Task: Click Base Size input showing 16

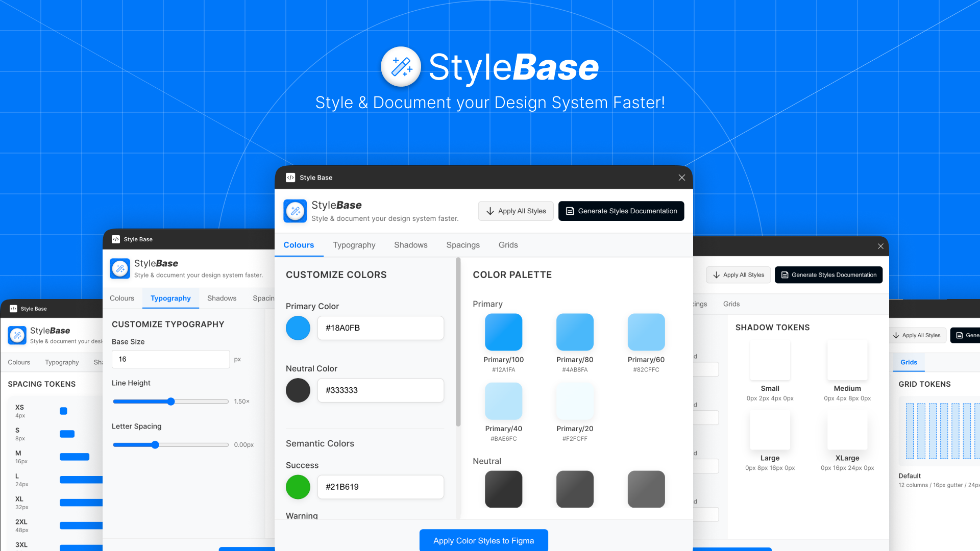Action: (170, 359)
